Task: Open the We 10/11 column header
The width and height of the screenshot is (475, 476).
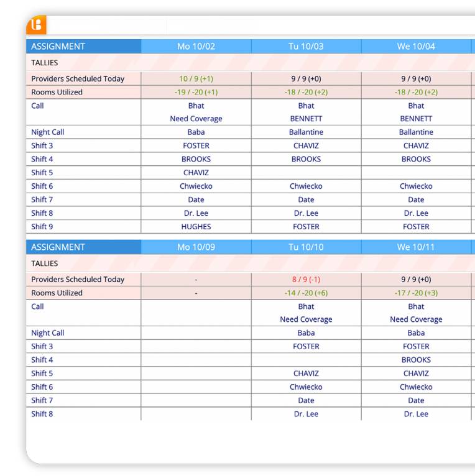Action: [x=416, y=247]
